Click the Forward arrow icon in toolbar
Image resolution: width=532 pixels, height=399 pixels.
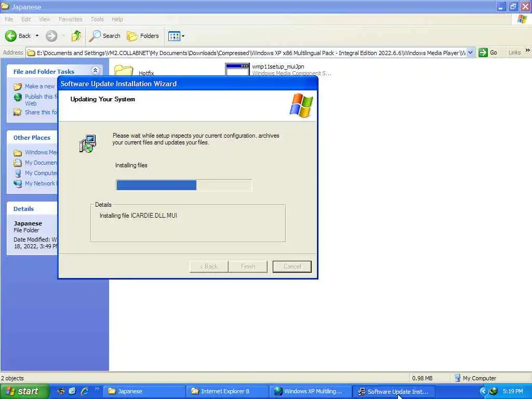51,36
